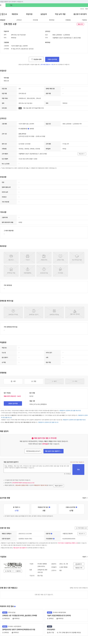
Task: Click the question text box for recruiter
Action: (x=37, y=468)
